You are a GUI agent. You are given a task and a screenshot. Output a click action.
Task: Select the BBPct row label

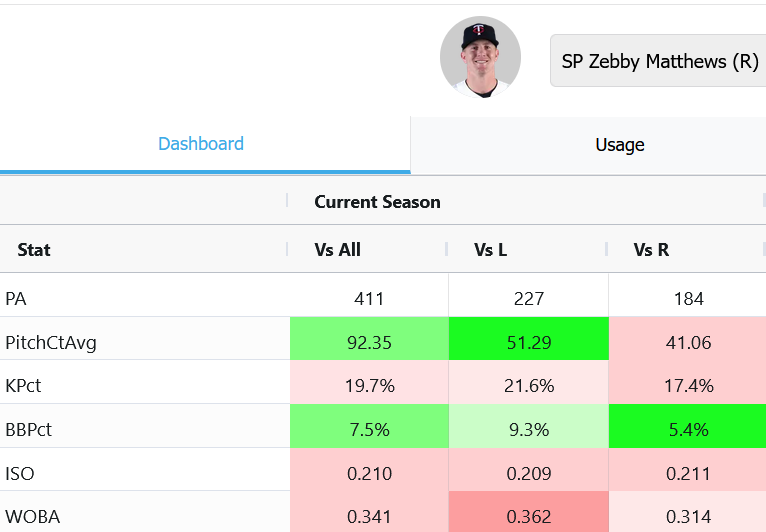click(x=28, y=430)
